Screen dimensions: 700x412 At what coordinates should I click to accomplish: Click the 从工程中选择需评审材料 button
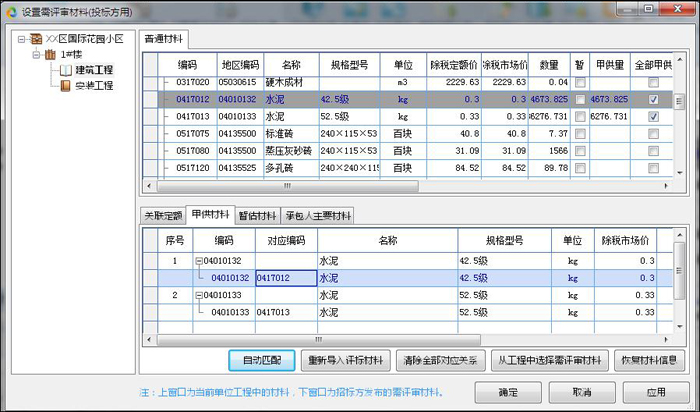(x=550, y=360)
